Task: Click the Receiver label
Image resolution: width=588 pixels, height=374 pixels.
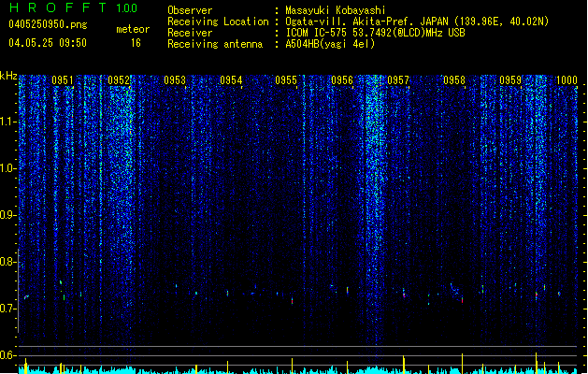Action: click(190, 33)
